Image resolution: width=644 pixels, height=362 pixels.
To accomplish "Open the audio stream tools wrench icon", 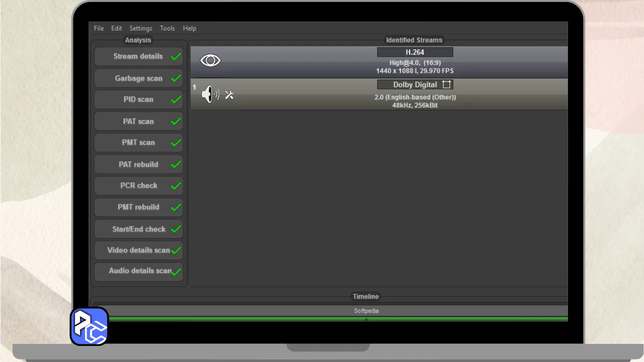I will 229,95.
